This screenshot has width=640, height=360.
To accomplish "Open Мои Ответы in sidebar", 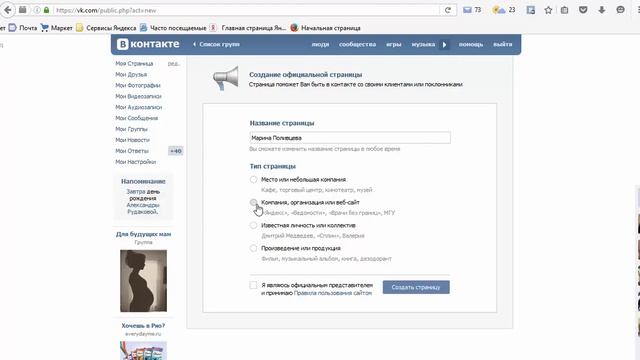I will point(132,151).
